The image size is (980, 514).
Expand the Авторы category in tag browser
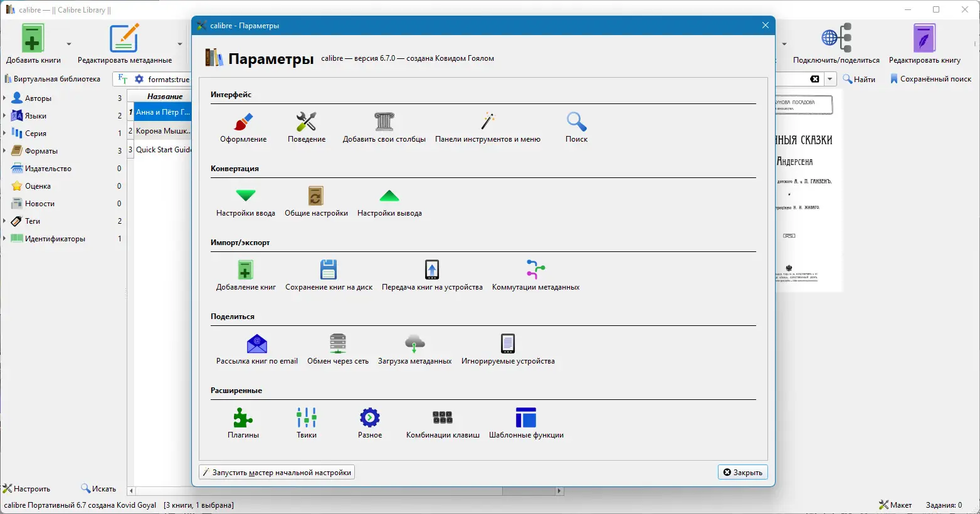pyautogui.click(x=4, y=98)
